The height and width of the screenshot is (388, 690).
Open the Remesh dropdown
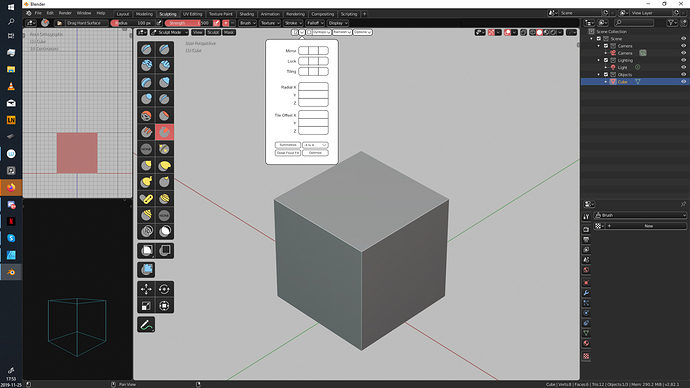point(342,32)
